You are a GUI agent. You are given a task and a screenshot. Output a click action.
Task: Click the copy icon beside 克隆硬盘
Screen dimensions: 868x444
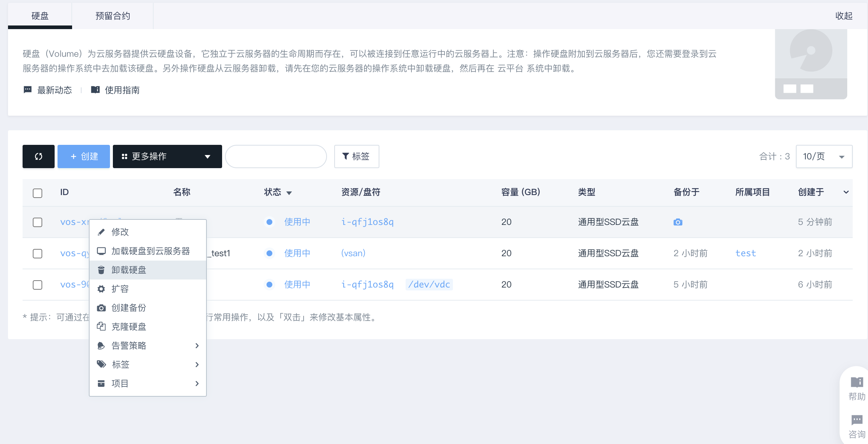pyautogui.click(x=101, y=326)
